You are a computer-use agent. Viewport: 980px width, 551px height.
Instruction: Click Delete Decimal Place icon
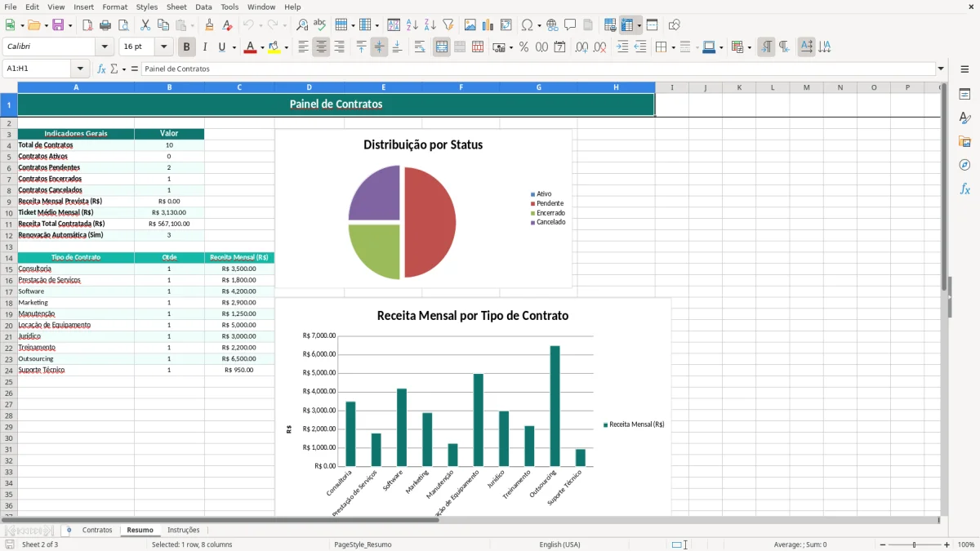pyautogui.click(x=599, y=47)
